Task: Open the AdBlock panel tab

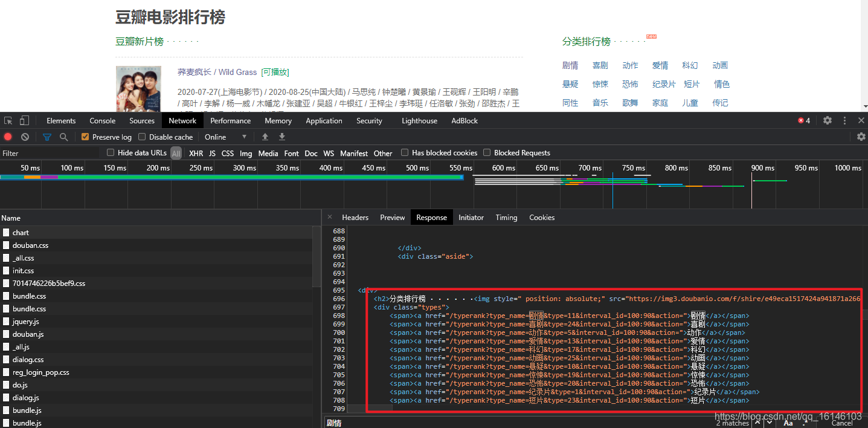Action: [x=465, y=120]
